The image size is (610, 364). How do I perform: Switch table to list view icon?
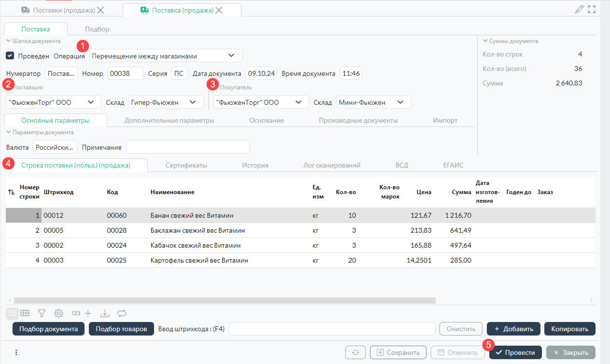[13, 313]
